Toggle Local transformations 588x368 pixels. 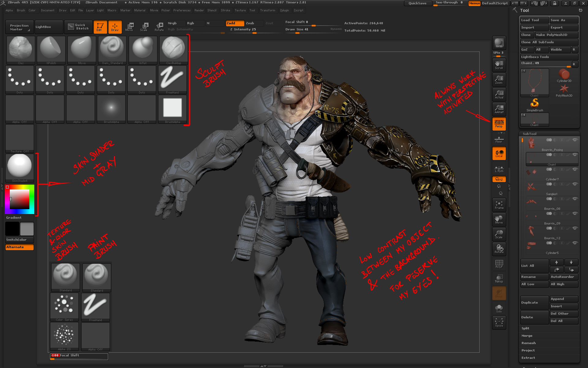[x=499, y=153]
